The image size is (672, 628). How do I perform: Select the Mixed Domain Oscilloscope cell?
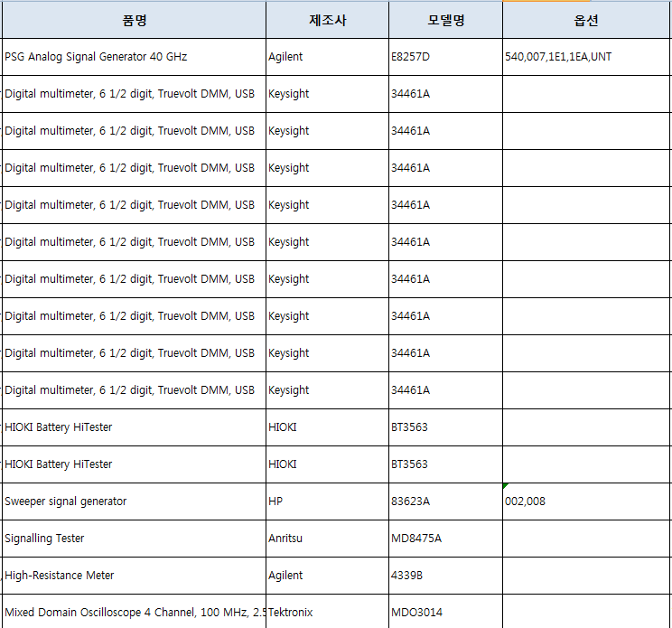134,613
